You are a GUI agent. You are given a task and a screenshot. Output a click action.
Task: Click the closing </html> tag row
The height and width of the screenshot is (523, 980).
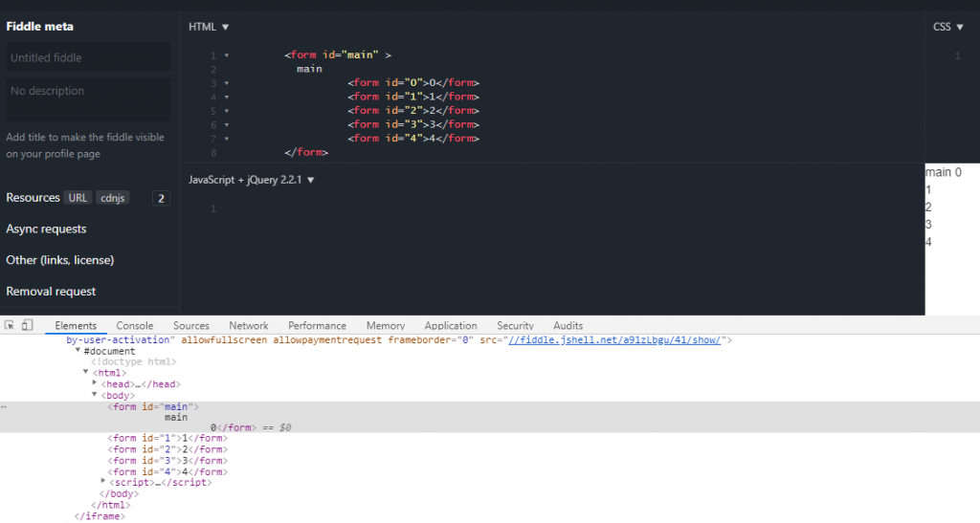111,505
